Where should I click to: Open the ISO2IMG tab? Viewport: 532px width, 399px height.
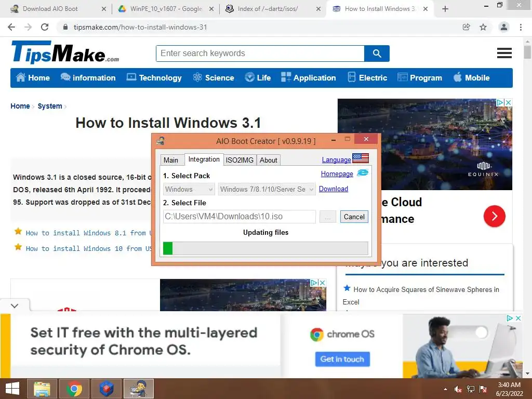pos(240,160)
